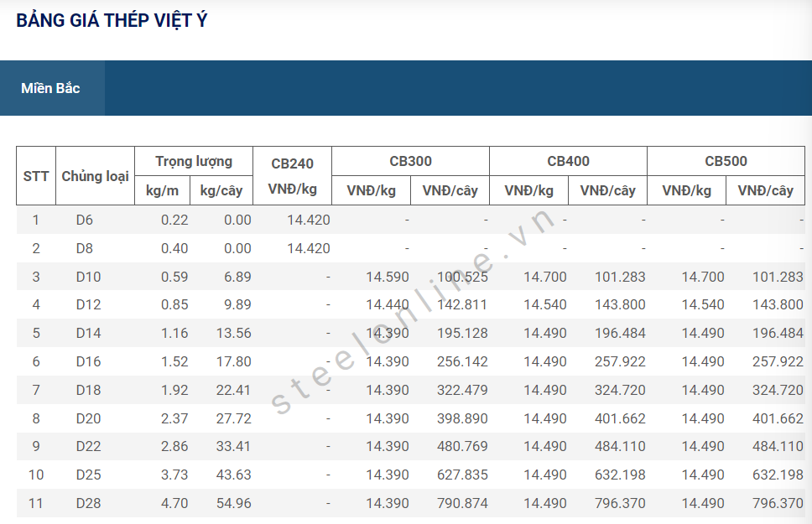Click the STT column header
This screenshot has width=812, height=524.
[36, 176]
